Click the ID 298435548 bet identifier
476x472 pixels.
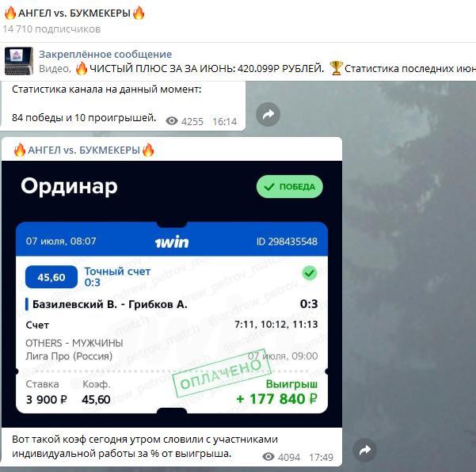287,242
